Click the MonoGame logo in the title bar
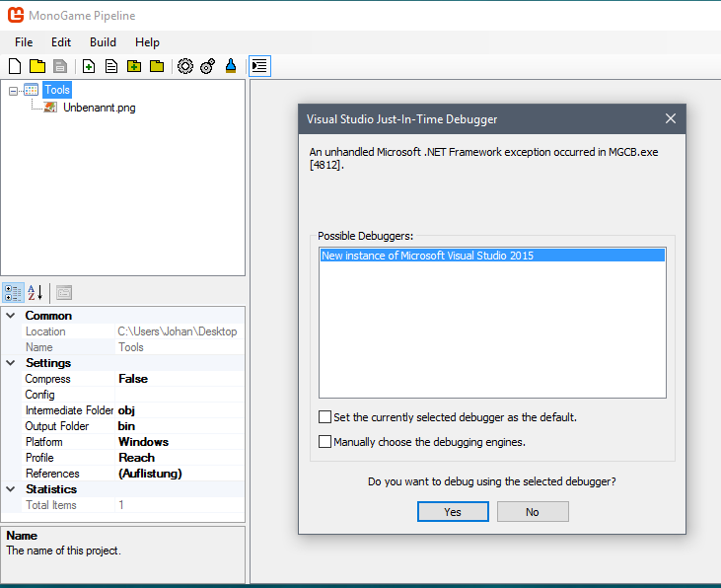 pyautogui.click(x=16, y=15)
